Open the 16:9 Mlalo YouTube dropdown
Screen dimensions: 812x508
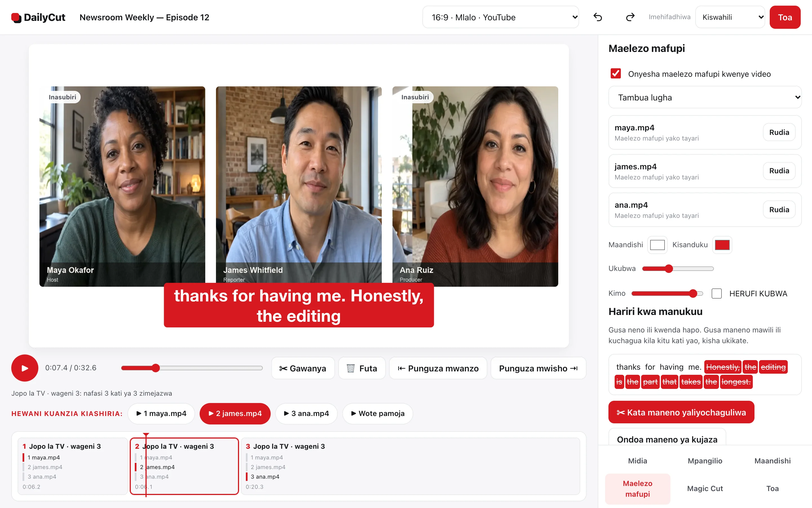point(500,17)
